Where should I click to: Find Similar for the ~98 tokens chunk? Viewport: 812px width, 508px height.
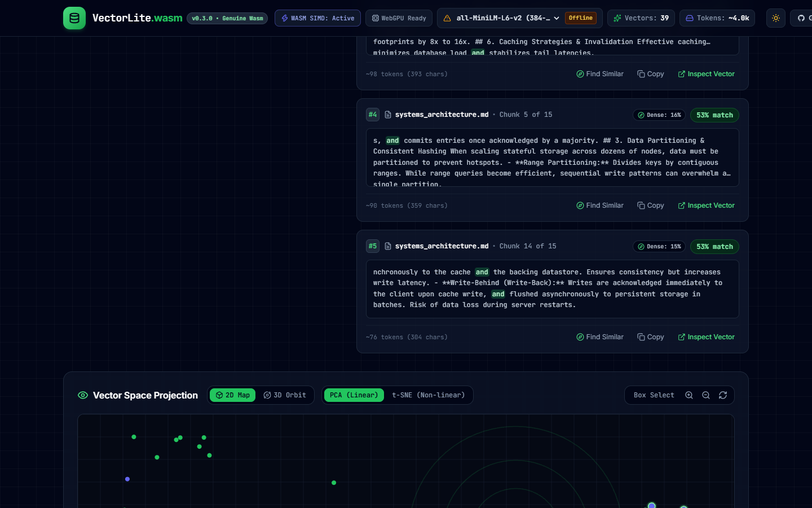(600, 74)
